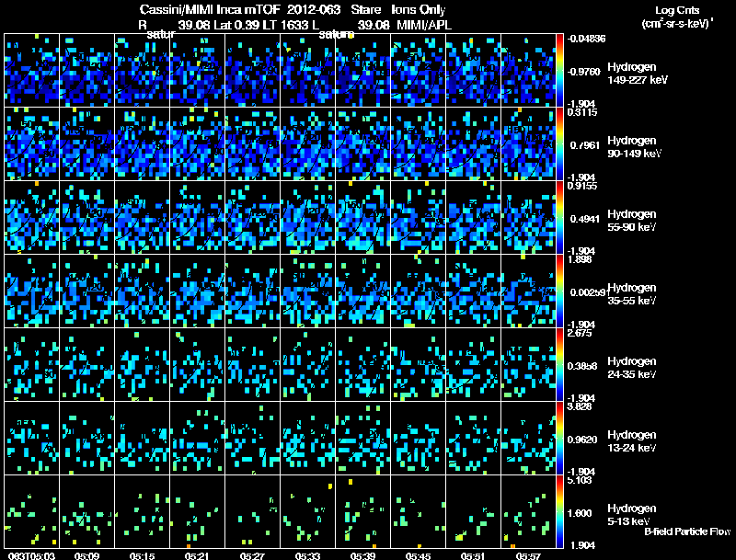Screen dimensions: 736x560
Task: Click the 05:39 panel in the 90-149 keV row
Action: point(362,144)
